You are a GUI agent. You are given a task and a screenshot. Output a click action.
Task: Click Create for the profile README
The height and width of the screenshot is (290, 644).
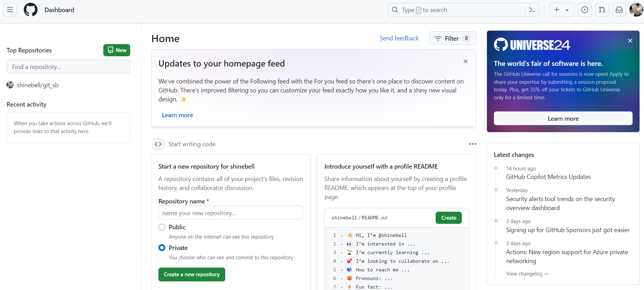(x=449, y=218)
